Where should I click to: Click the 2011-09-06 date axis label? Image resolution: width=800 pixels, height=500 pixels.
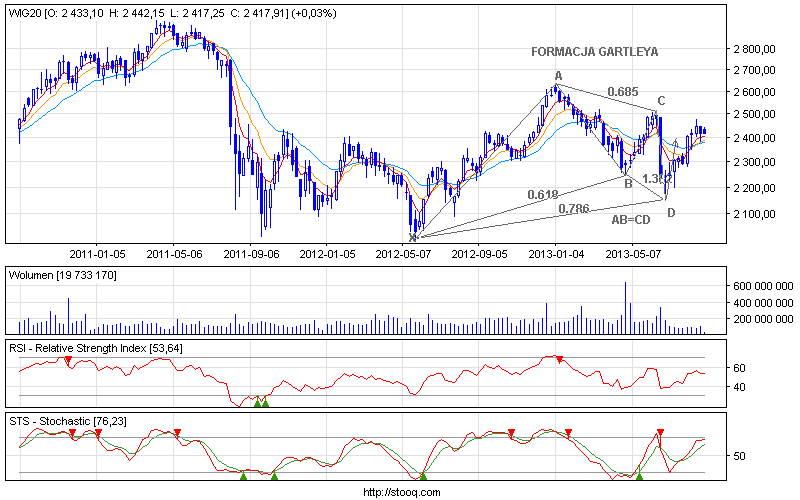[x=251, y=254]
